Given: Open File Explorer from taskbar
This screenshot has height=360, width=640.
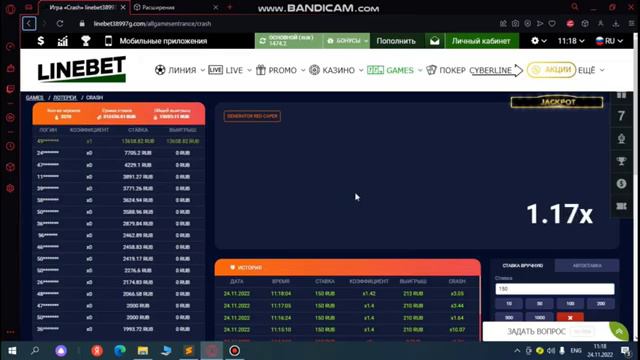Looking at the screenshot, I should (x=142, y=351).
